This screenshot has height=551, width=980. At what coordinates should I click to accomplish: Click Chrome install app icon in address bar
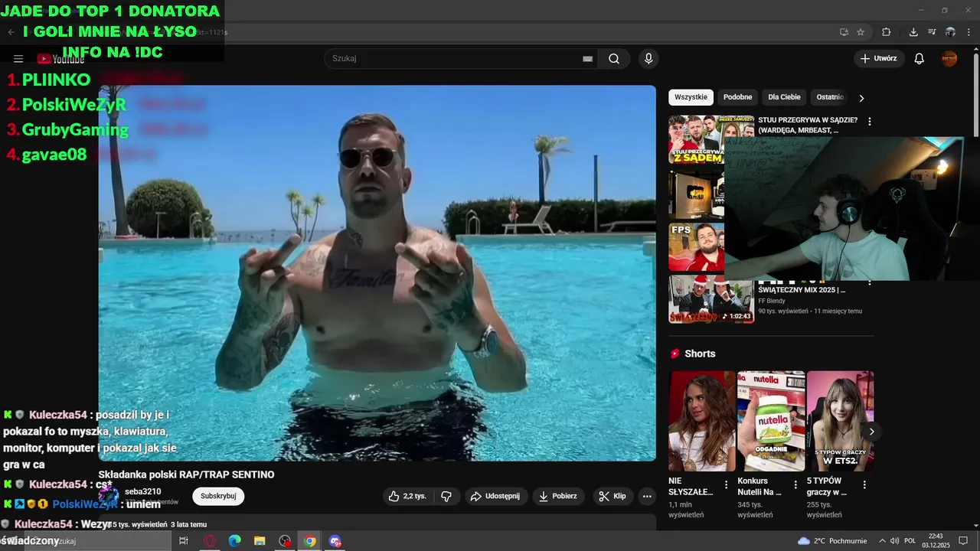pyautogui.click(x=844, y=32)
